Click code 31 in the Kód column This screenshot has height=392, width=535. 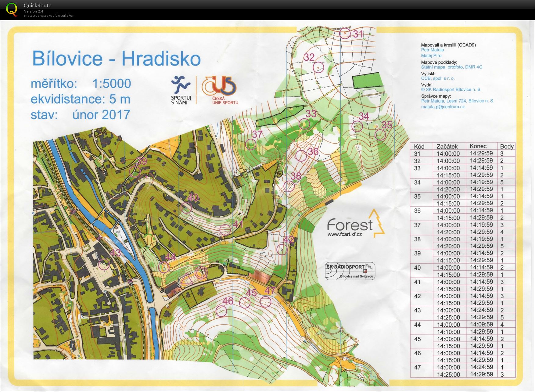tap(417, 154)
